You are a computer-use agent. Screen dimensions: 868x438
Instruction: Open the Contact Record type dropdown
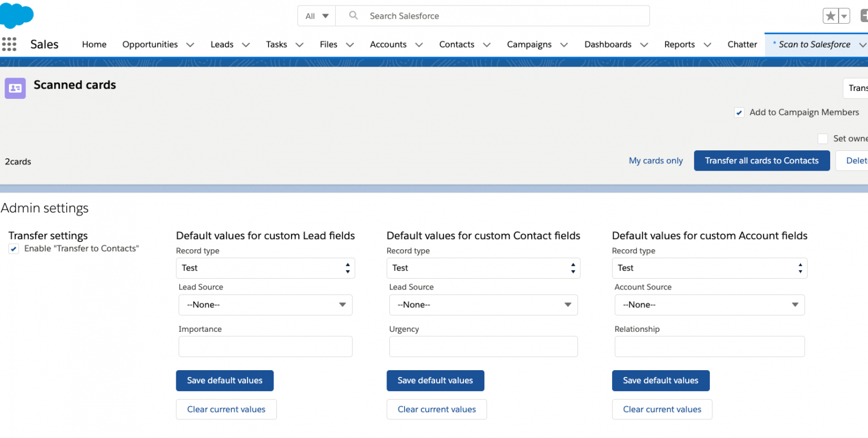point(483,268)
